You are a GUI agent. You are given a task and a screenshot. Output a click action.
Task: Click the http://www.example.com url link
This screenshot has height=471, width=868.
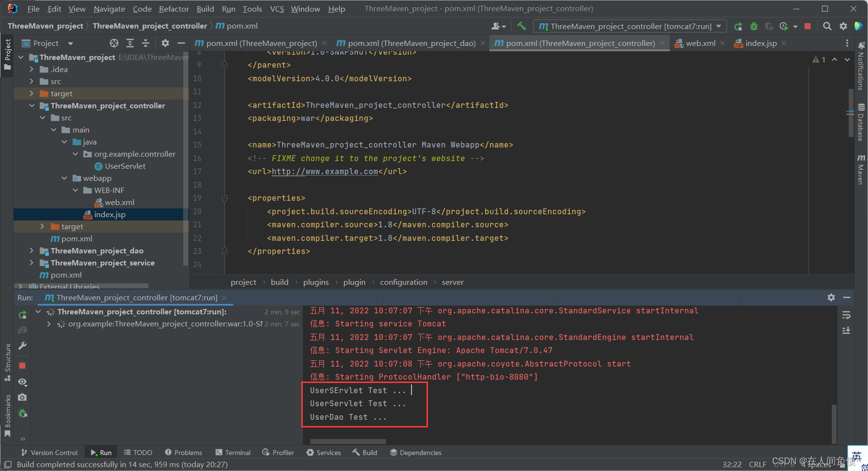324,171
